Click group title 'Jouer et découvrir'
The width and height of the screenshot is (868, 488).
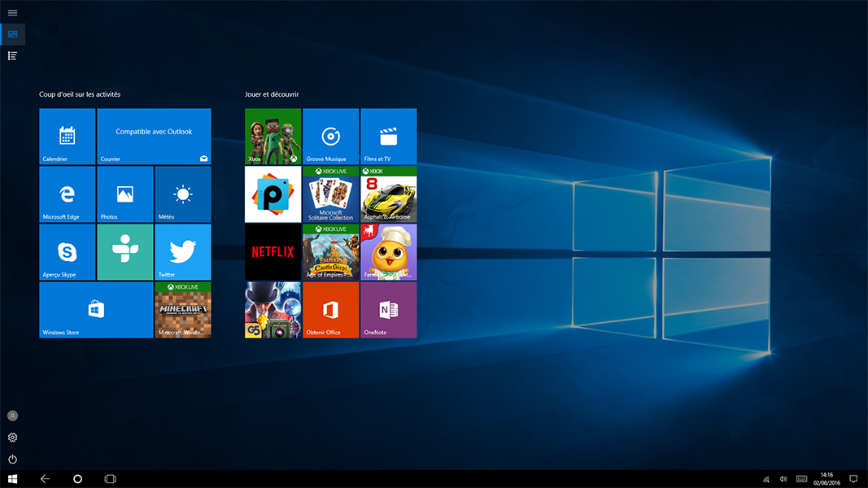click(x=272, y=94)
